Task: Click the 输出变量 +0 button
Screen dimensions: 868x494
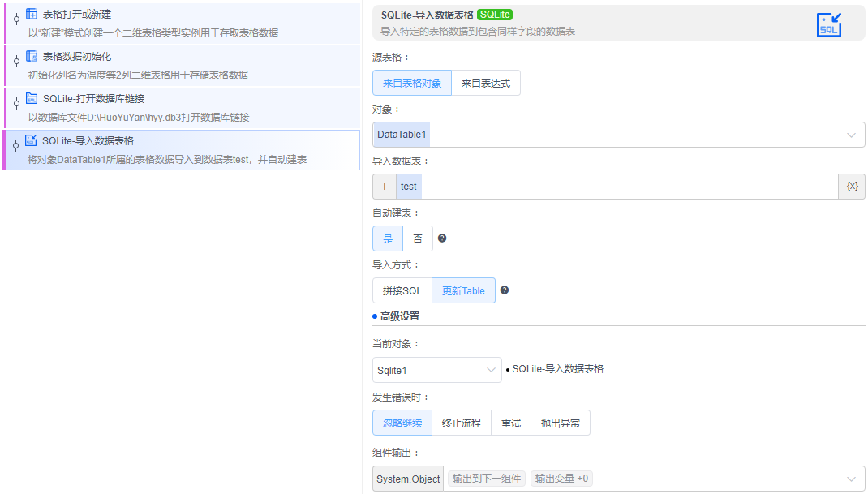Action: [x=560, y=479]
